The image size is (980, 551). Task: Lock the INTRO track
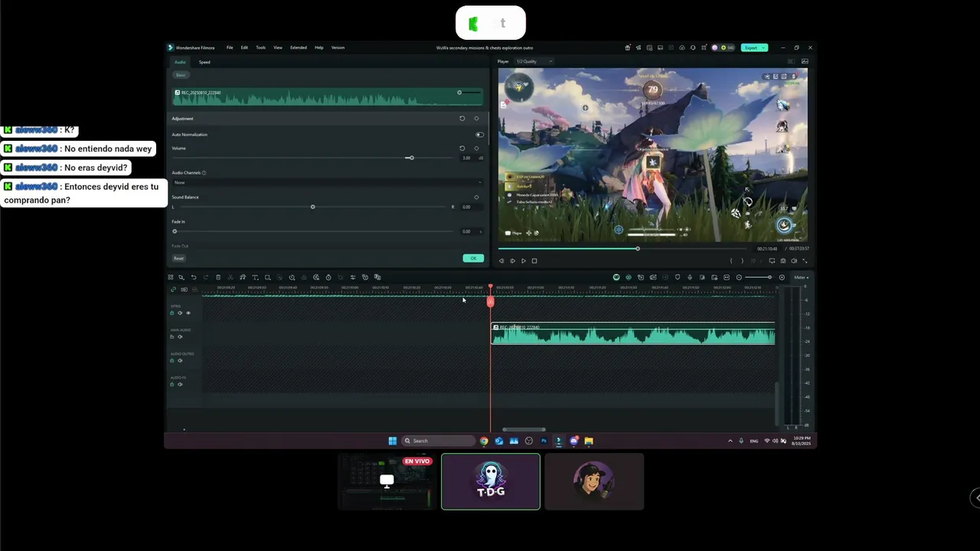172,313
